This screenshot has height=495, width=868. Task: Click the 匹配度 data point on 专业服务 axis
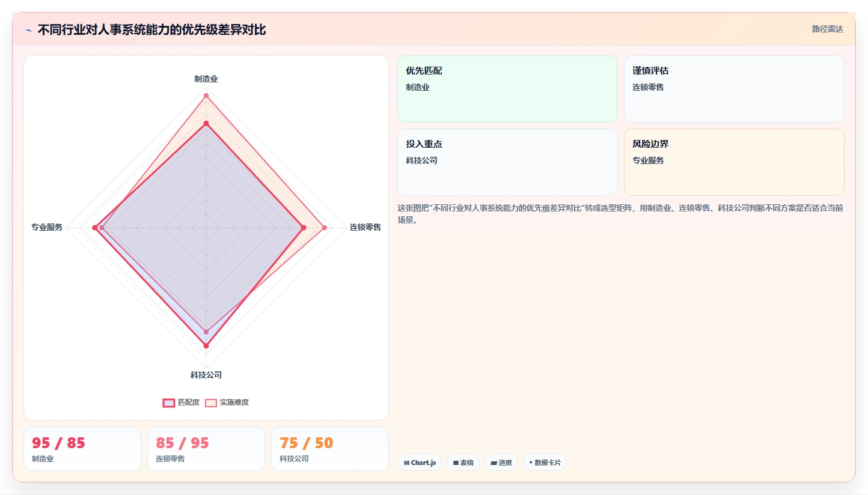(x=94, y=228)
